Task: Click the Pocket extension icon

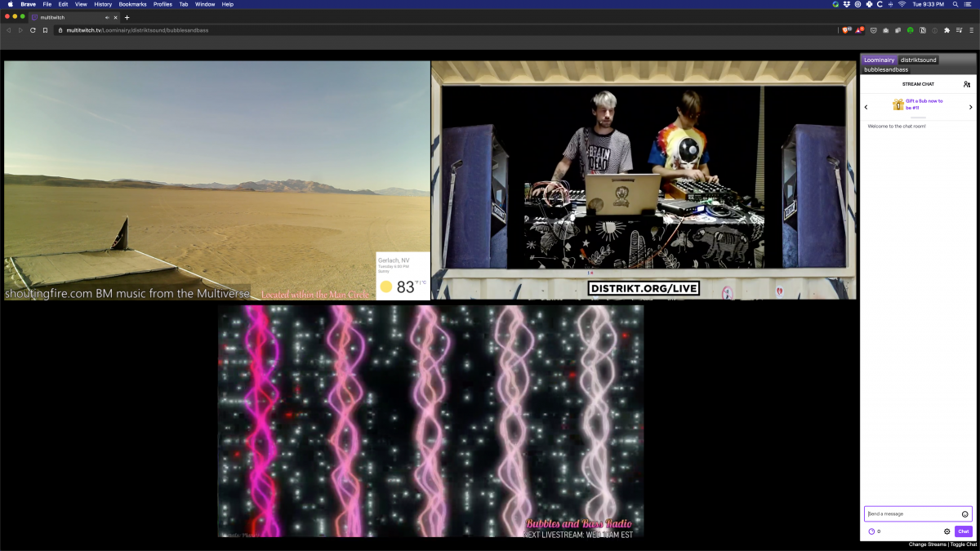Action: 873,30
